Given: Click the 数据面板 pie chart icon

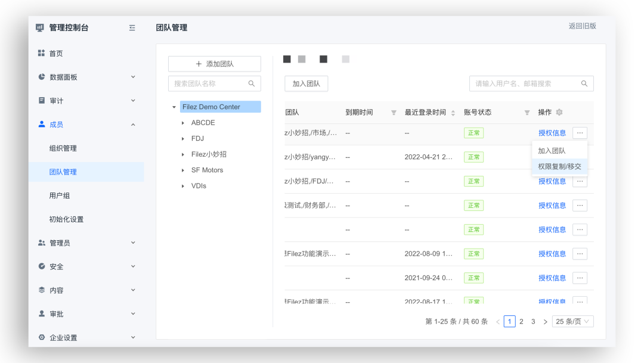Looking at the screenshot, I should pos(42,77).
